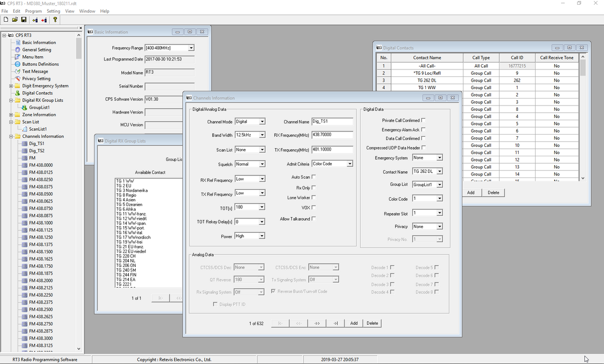Go to next channel with >> button
The image size is (604, 364).
pos(317,323)
